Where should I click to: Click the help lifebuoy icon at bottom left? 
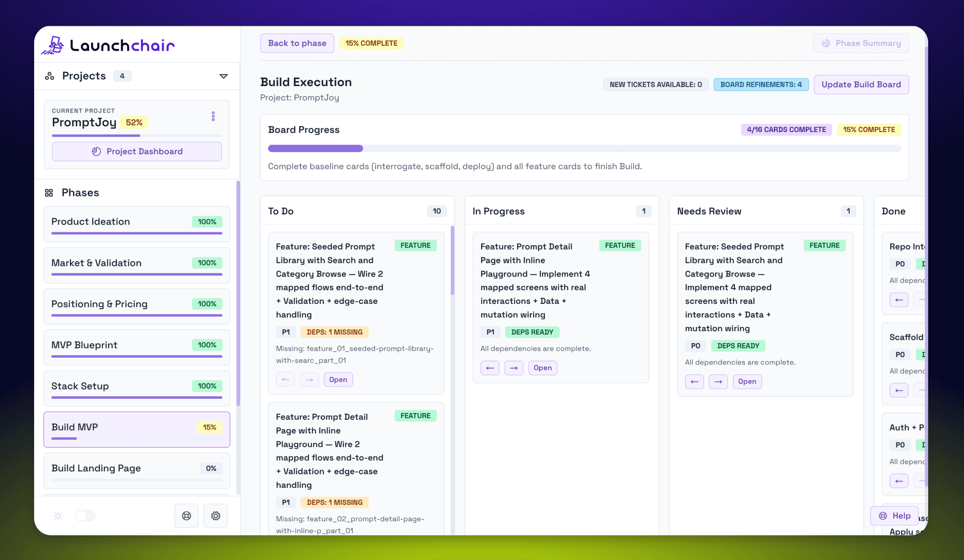(186, 516)
